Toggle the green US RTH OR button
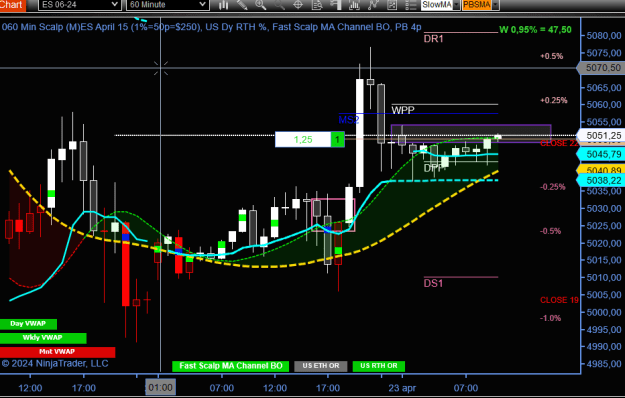This screenshot has height=398, width=625. tap(379, 366)
